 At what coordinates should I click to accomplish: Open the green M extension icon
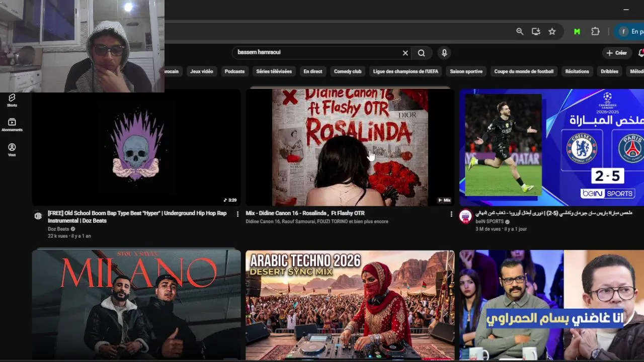pyautogui.click(x=577, y=32)
